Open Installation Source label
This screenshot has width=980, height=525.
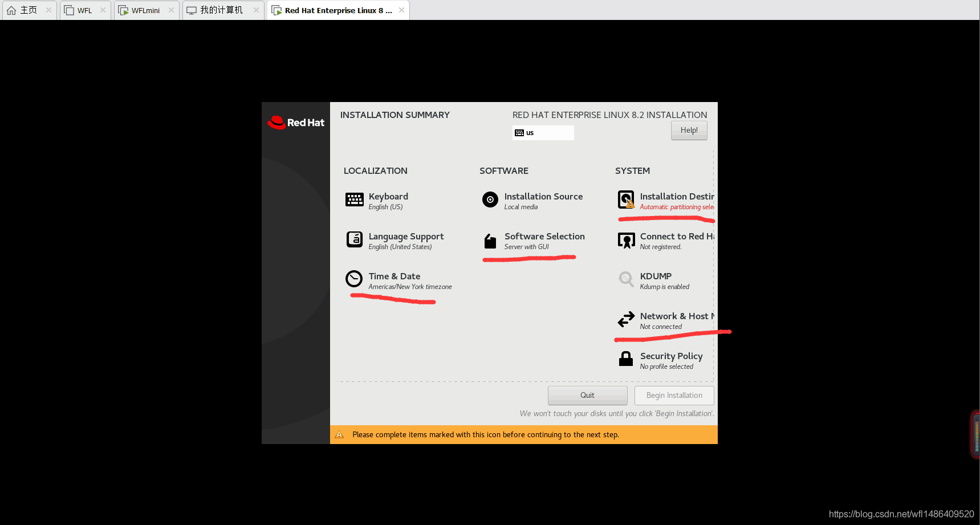(543, 196)
